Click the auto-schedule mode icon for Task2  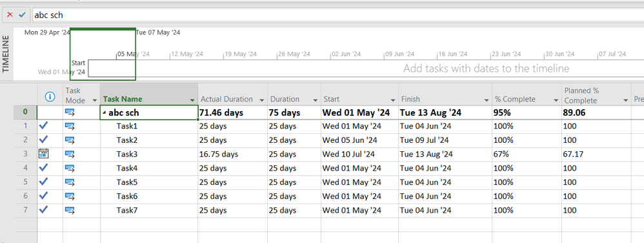click(70, 140)
